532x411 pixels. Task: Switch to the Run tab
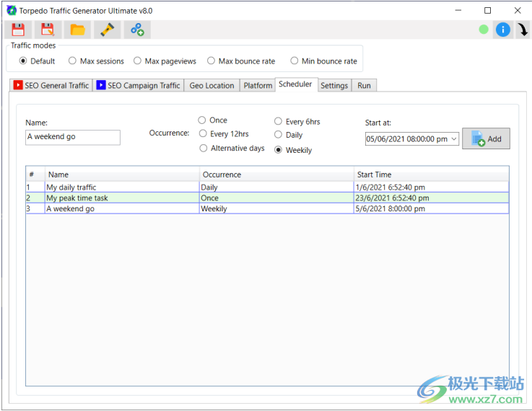(364, 85)
